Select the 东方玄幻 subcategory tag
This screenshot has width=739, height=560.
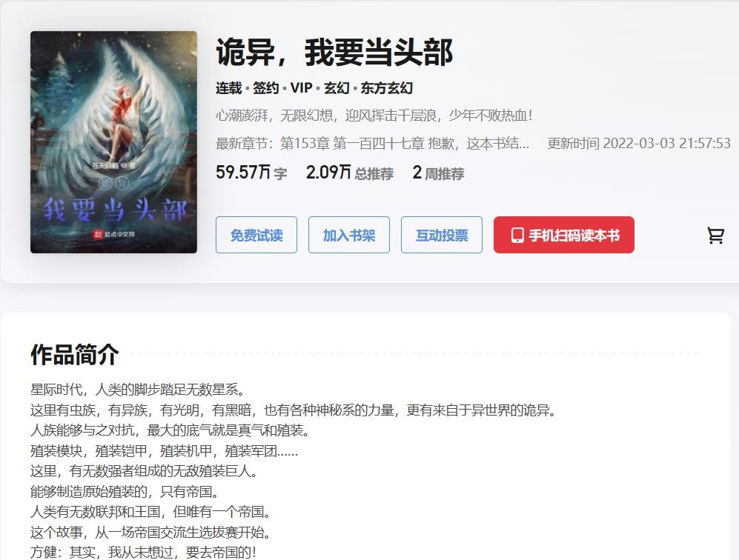(386, 88)
